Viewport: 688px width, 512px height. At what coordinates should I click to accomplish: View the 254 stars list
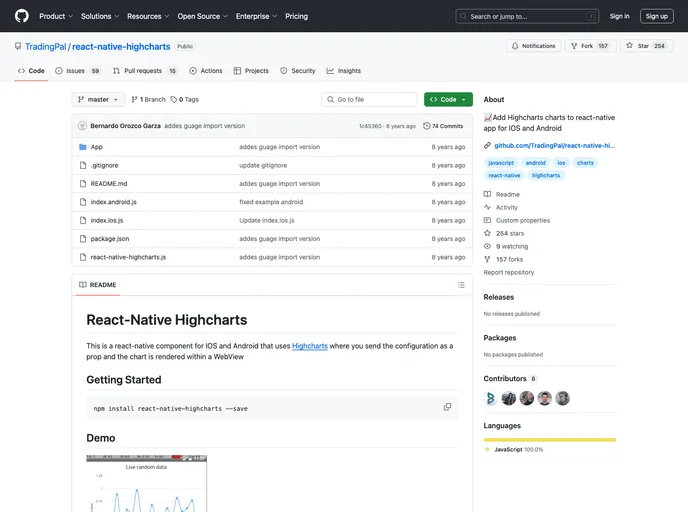[x=504, y=233]
